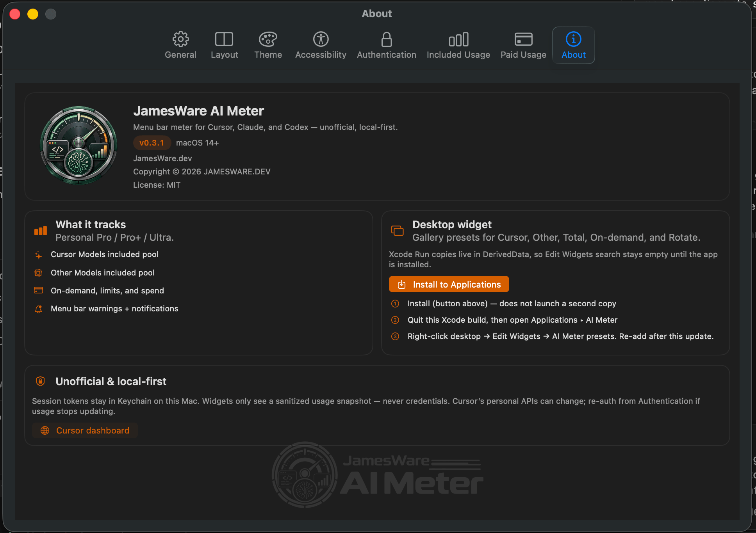
Task: Switch to the Layout tab
Action: tap(224, 45)
